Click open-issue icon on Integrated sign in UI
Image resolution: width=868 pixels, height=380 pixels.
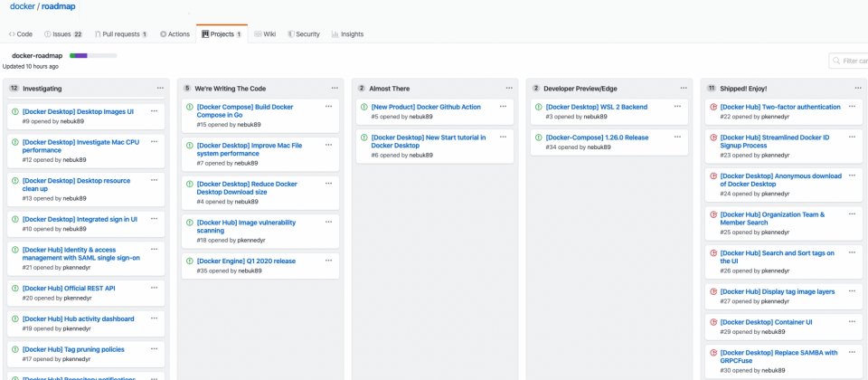click(15, 219)
